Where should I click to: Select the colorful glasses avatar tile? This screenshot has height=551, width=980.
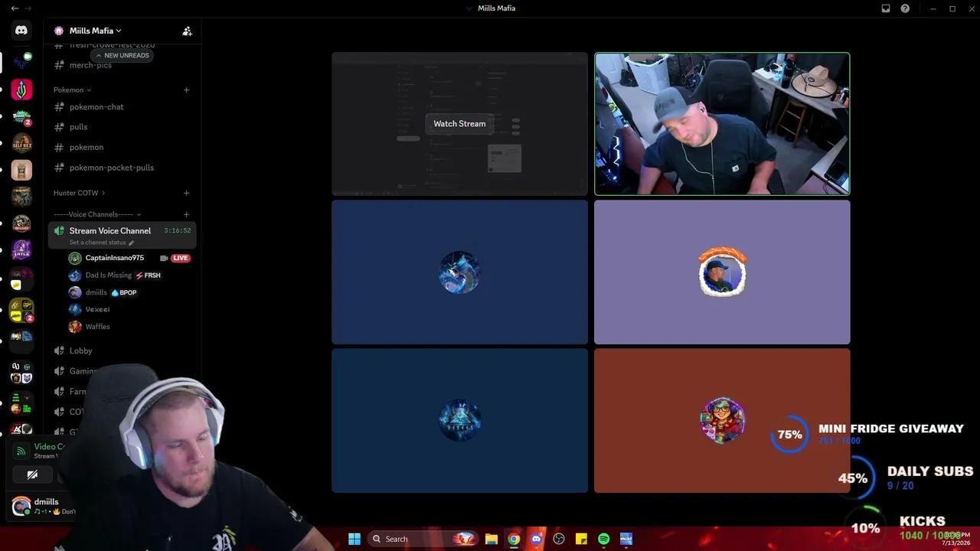[722, 420]
